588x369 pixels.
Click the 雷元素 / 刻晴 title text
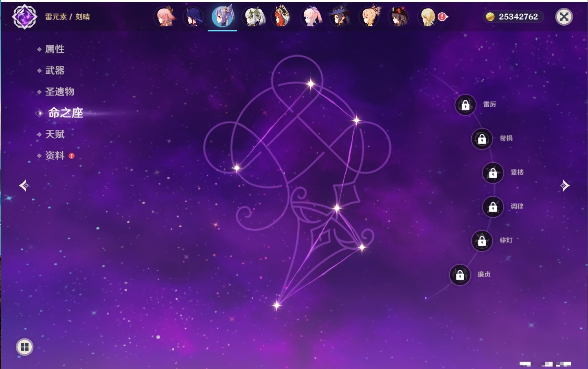click(x=68, y=17)
